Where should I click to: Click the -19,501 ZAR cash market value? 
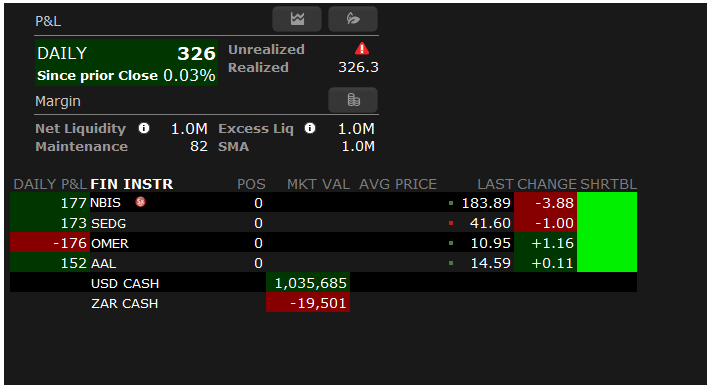[x=318, y=303]
